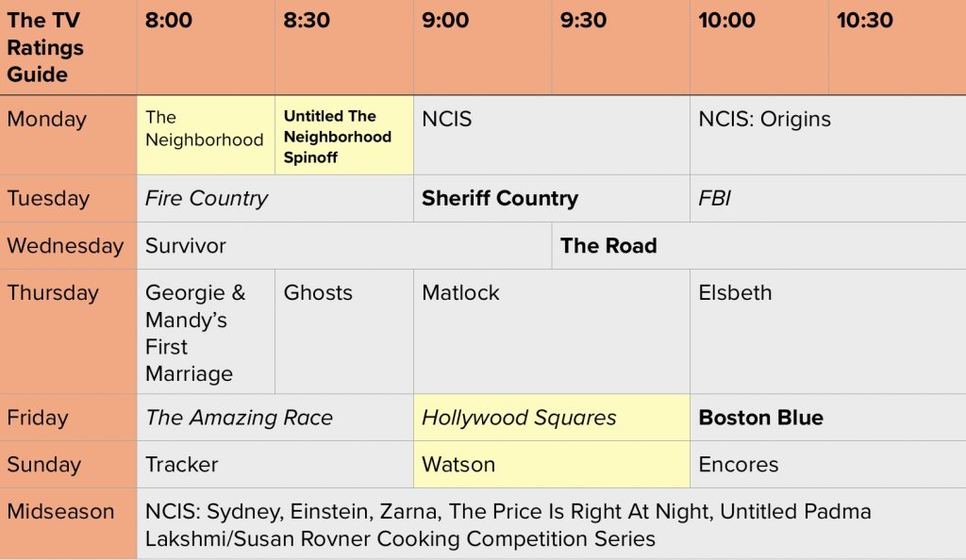This screenshot has width=966, height=560.
Task: Select the FBI Tuesday slot
Action: [715, 199]
